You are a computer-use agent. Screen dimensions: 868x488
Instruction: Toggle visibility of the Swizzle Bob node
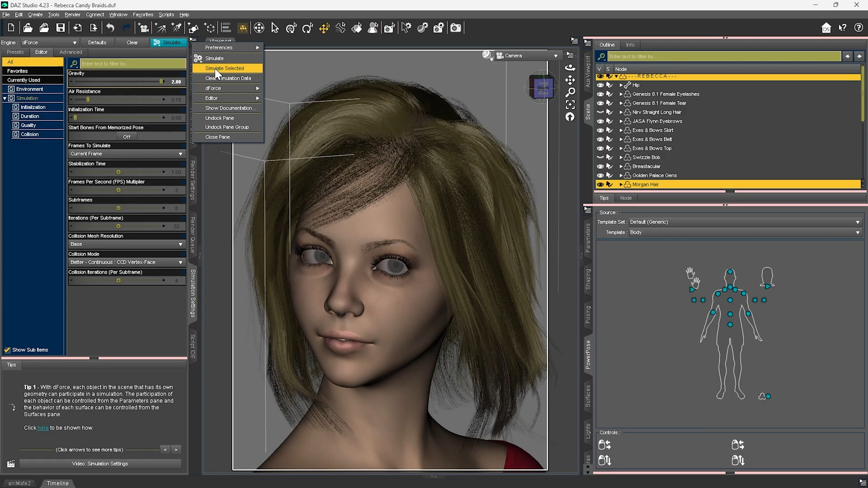(x=600, y=157)
